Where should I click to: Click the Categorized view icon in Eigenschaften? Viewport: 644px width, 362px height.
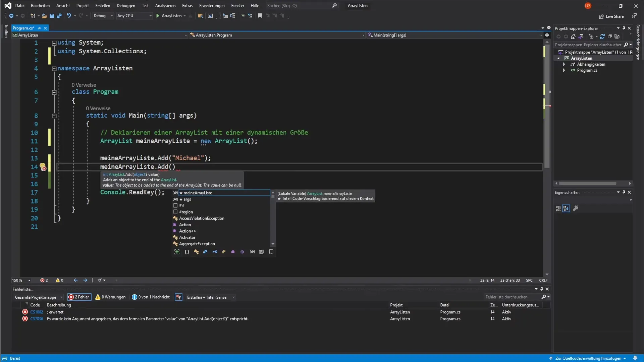click(x=558, y=208)
